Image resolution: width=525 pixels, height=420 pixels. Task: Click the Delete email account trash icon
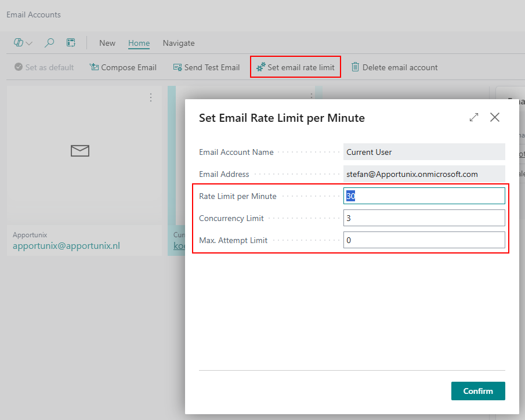(x=355, y=67)
